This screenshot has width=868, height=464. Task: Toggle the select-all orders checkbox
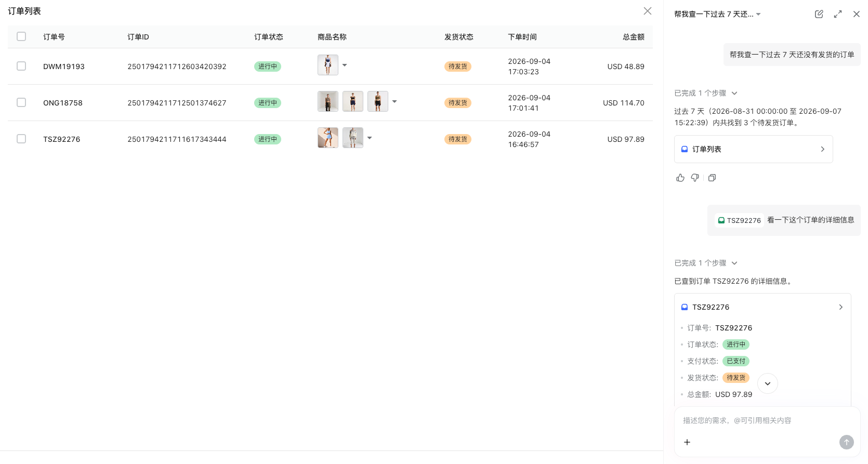pyautogui.click(x=21, y=36)
